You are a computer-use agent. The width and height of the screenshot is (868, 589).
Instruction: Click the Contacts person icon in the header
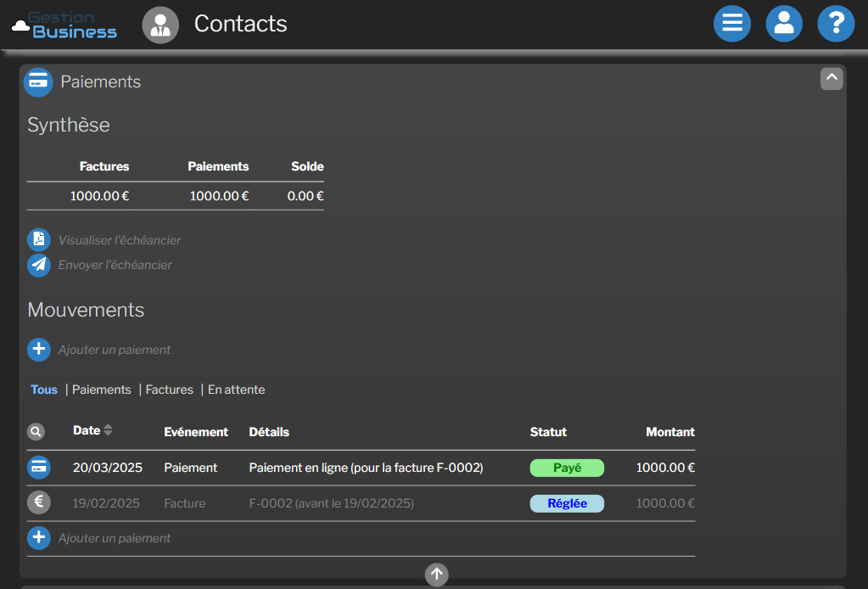(x=159, y=23)
